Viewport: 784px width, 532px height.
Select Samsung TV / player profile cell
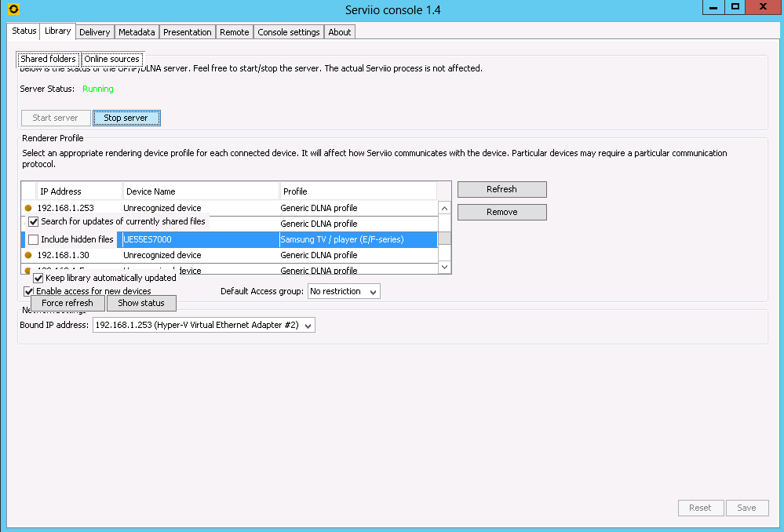coord(357,239)
